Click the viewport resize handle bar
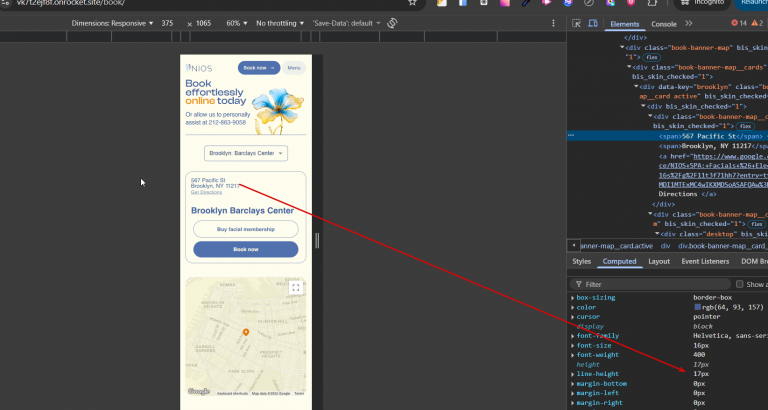 tap(317, 241)
